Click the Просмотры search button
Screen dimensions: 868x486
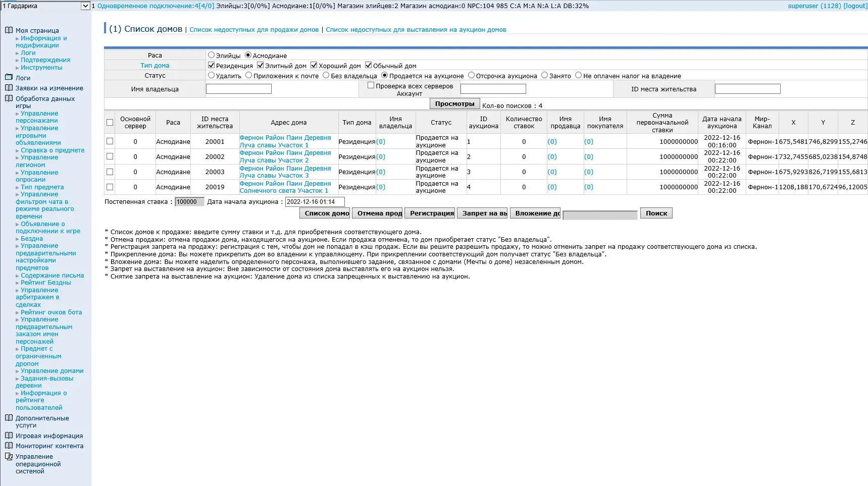455,103
